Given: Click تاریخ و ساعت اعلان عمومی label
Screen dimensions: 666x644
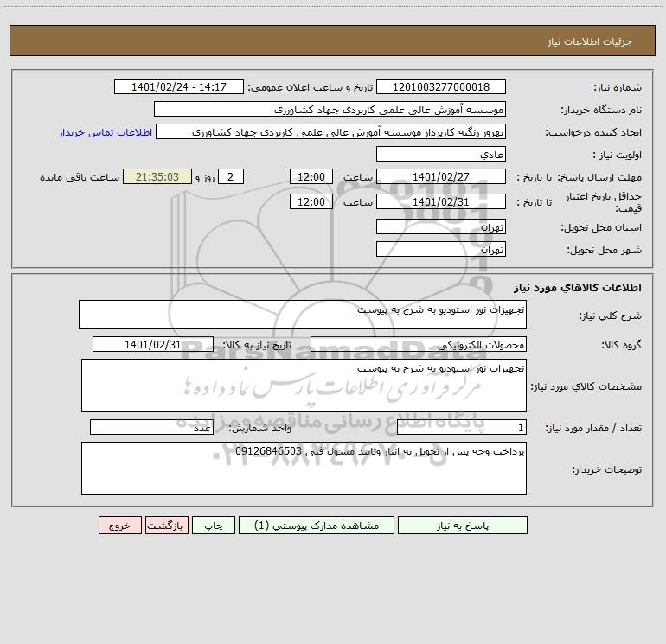Looking at the screenshot, I should pos(310,87).
